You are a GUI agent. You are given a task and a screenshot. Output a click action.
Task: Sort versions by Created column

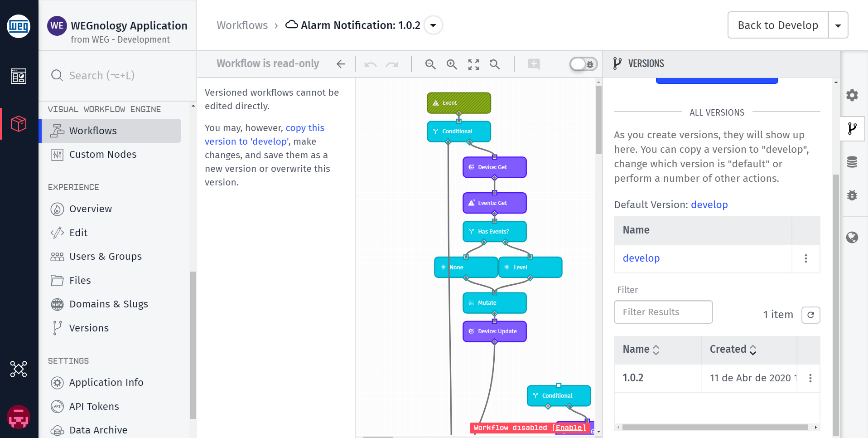tap(733, 350)
